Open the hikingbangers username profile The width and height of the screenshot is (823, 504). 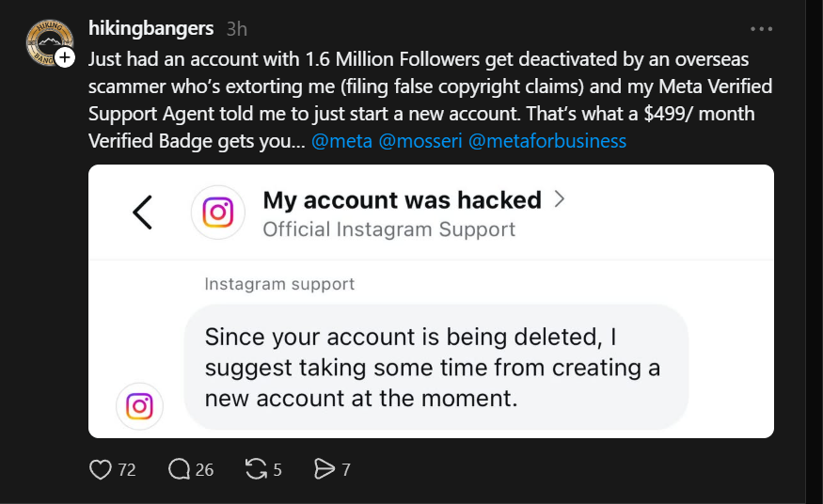pos(151,28)
